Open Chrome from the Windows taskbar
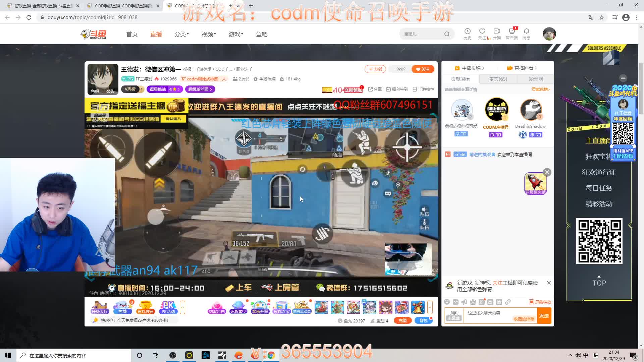Image resolution: width=644 pixels, height=362 pixels. [x=271, y=355]
